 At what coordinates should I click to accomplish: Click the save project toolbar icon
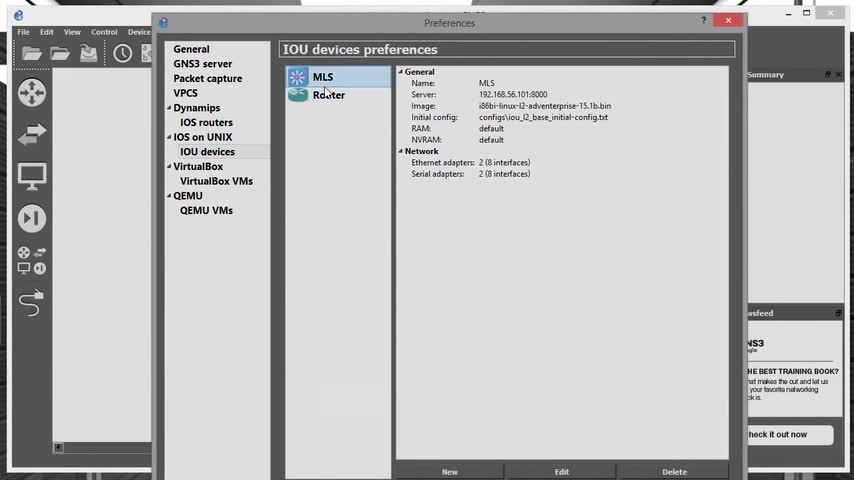point(89,53)
